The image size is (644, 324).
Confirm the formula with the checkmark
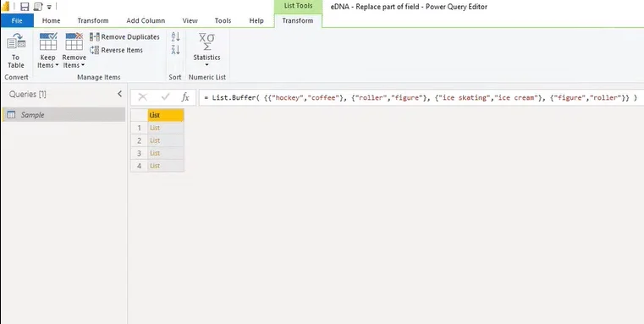click(166, 97)
